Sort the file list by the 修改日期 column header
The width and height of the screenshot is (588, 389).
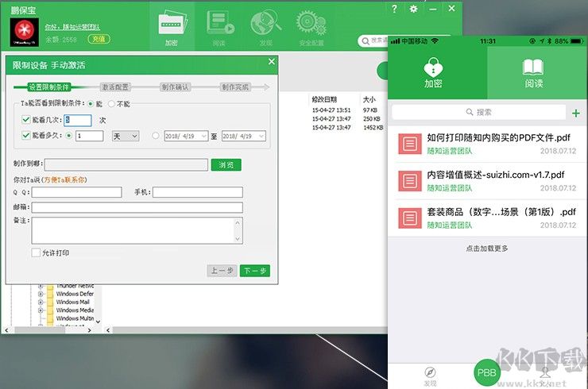(325, 99)
